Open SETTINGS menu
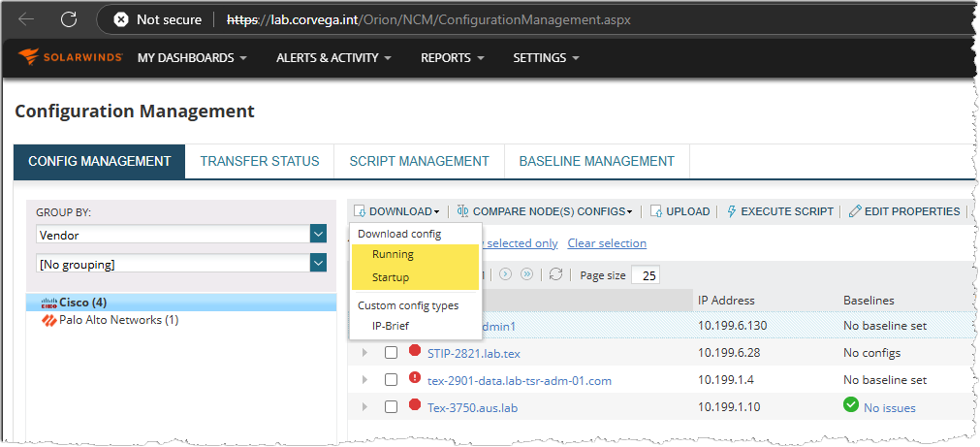 tap(547, 57)
